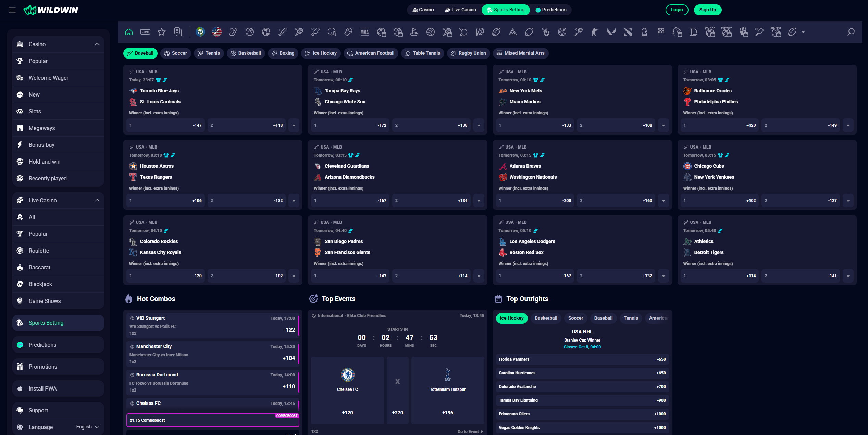The image size is (868, 435).
Task: Open favorites star icon
Action: click(162, 32)
